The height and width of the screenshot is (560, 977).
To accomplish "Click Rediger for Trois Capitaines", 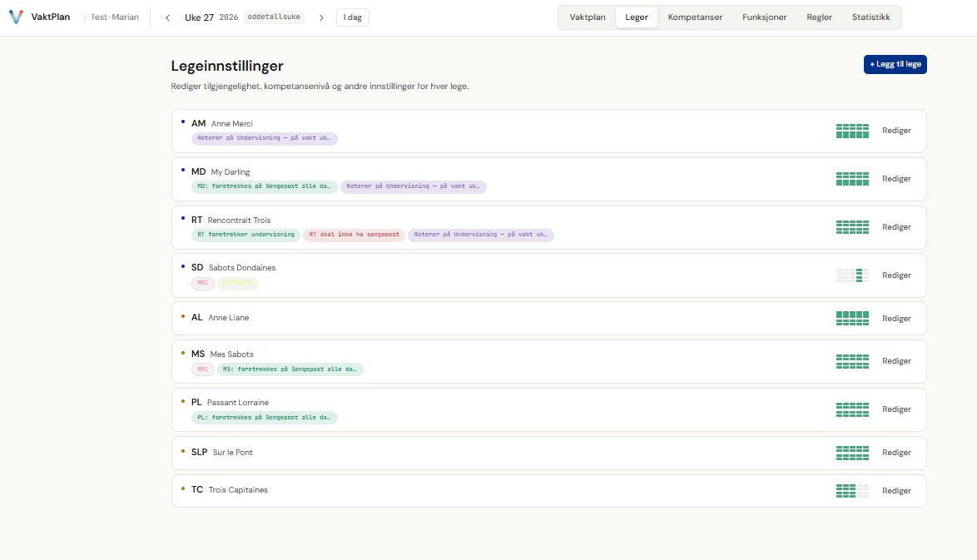I will [896, 491].
